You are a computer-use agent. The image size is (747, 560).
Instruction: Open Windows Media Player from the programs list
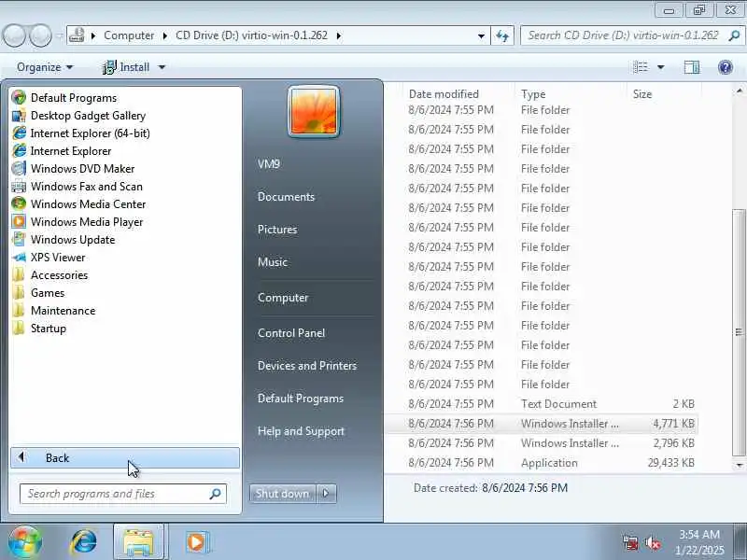(87, 222)
